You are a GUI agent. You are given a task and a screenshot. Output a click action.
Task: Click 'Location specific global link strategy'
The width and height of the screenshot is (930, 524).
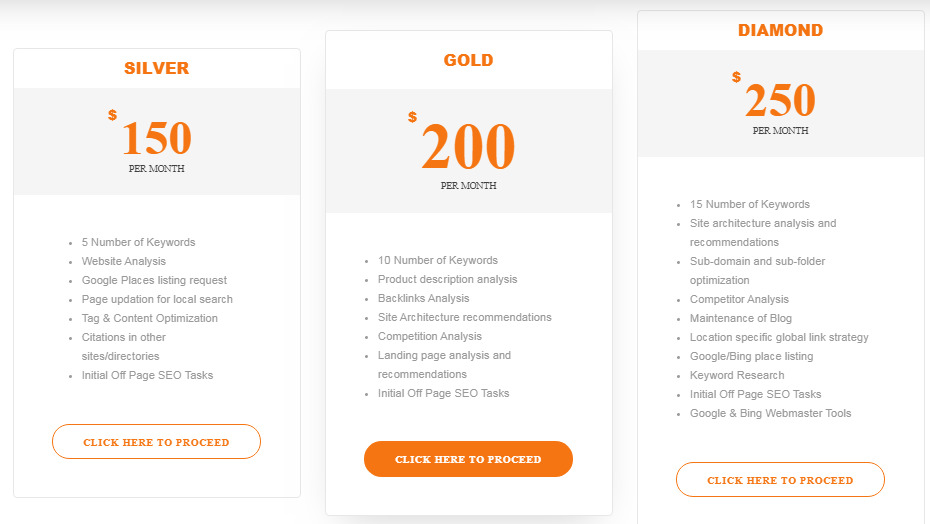pos(779,337)
